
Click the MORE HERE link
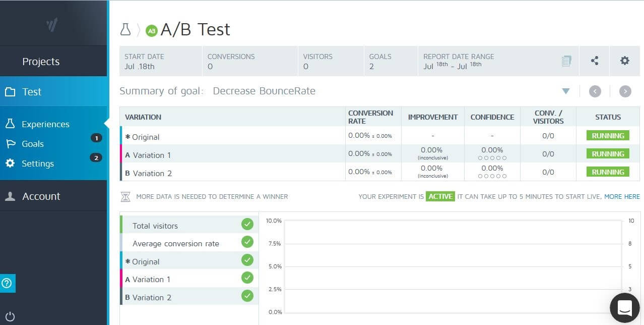622,196
